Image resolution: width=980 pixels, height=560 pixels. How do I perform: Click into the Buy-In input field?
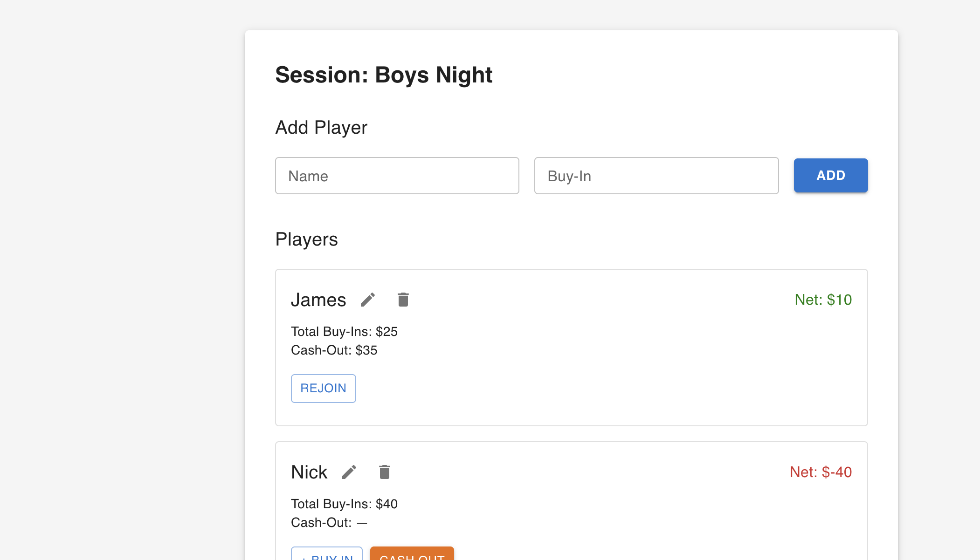coord(656,176)
